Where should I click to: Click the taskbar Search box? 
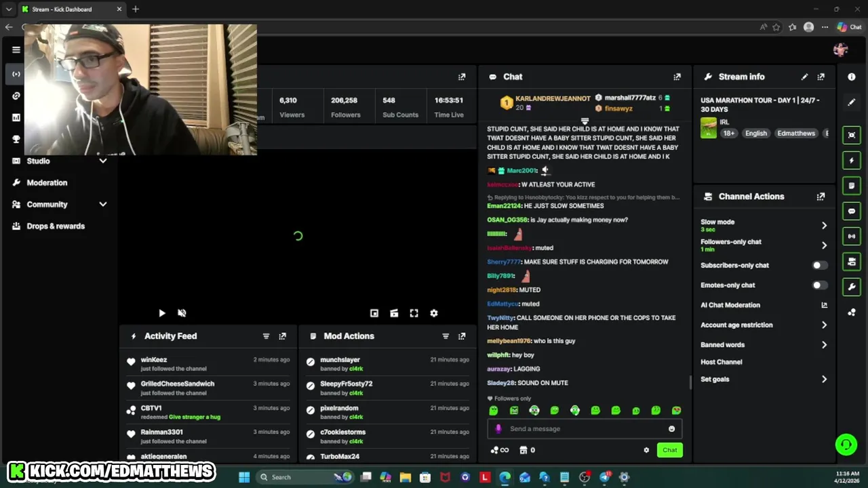pos(307,477)
